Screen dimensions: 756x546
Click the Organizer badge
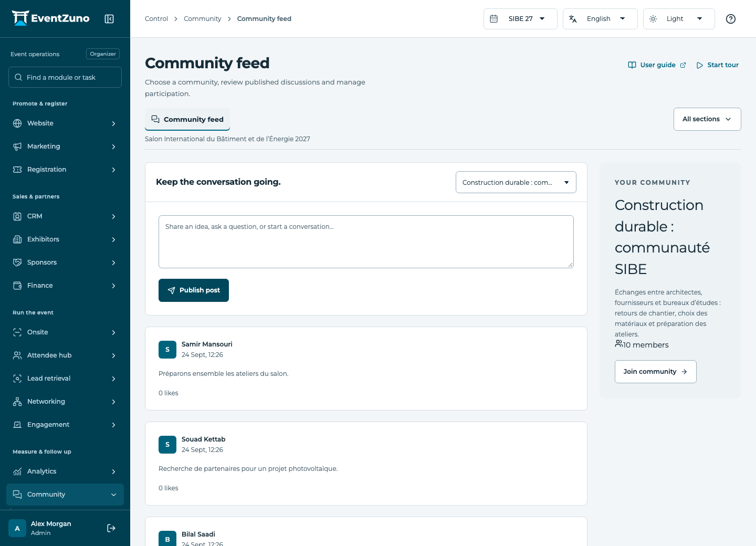[103, 54]
